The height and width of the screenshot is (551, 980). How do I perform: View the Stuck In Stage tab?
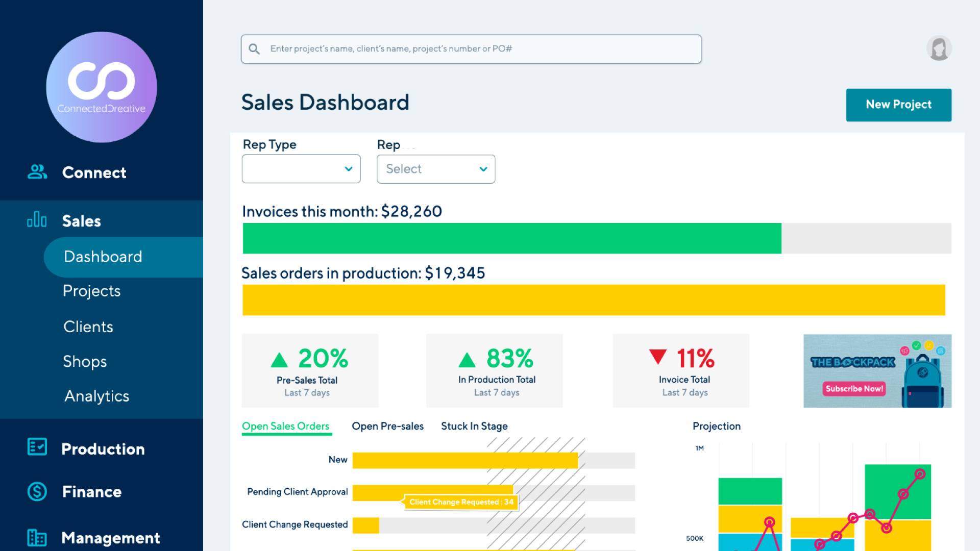coord(474,426)
